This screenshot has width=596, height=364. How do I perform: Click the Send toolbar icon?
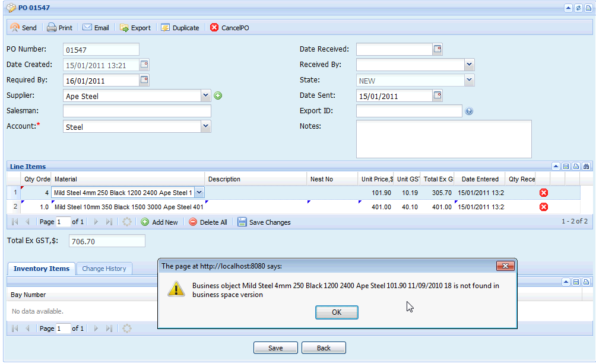15,28
